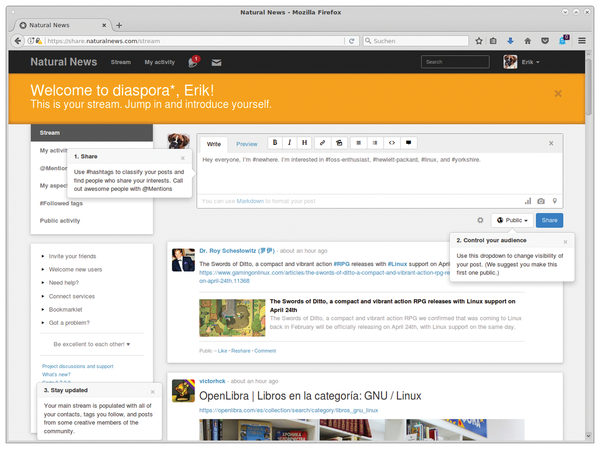
Task: Insert code block in post editor
Action: (392, 143)
